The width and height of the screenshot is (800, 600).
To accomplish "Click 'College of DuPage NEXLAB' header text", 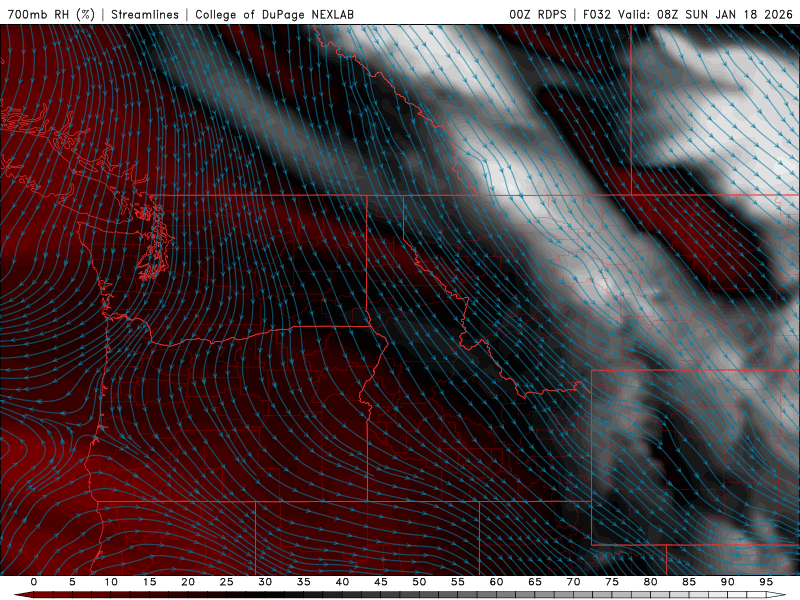I will pyautogui.click(x=274, y=14).
